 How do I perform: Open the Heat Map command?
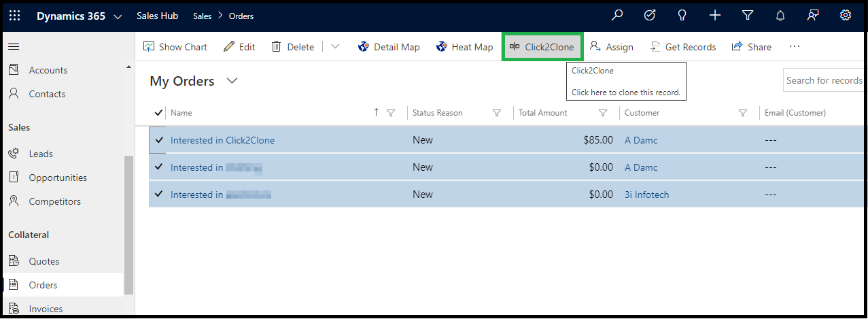pyautogui.click(x=464, y=47)
